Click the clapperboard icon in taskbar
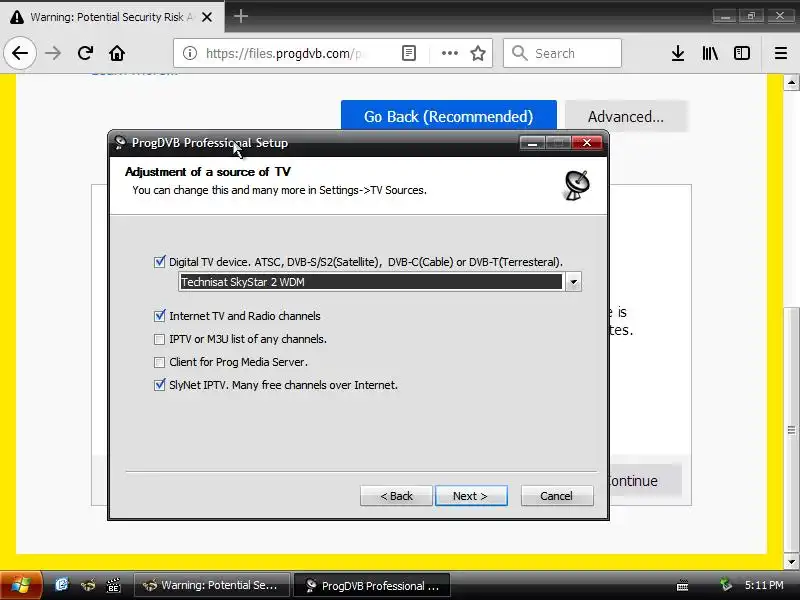This screenshot has width=800, height=600. [x=113, y=585]
